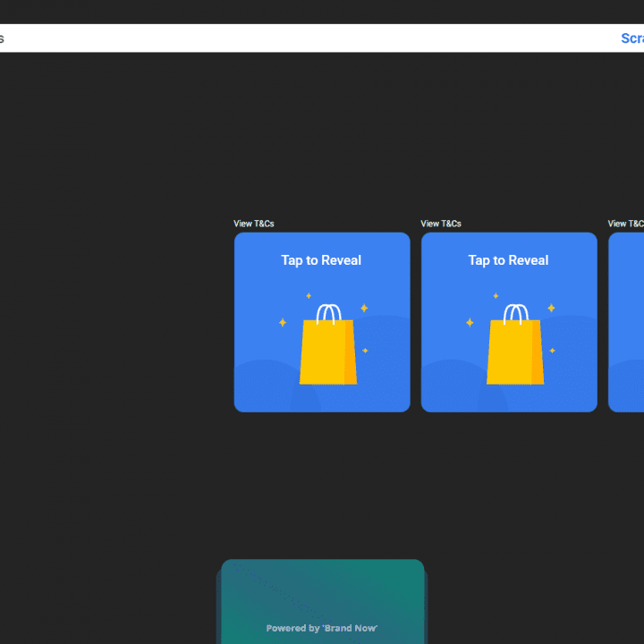Click the large sparkle left of the first bag
The height and width of the screenshot is (644, 644).
[x=283, y=322]
